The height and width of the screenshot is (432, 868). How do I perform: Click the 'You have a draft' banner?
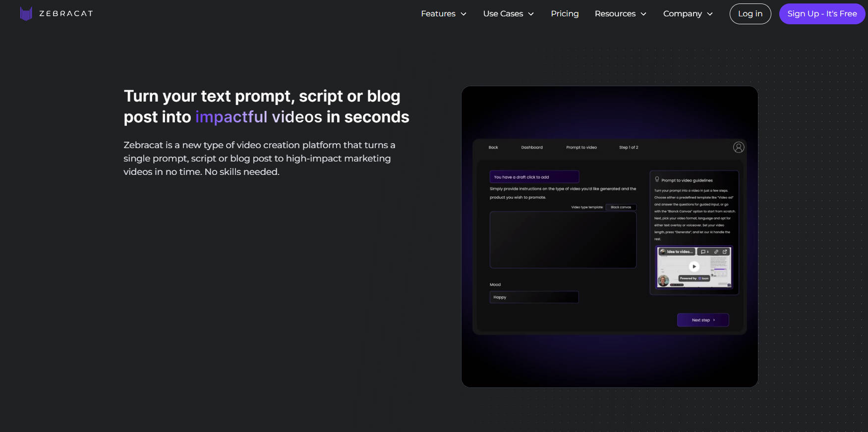pyautogui.click(x=534, y=177)
